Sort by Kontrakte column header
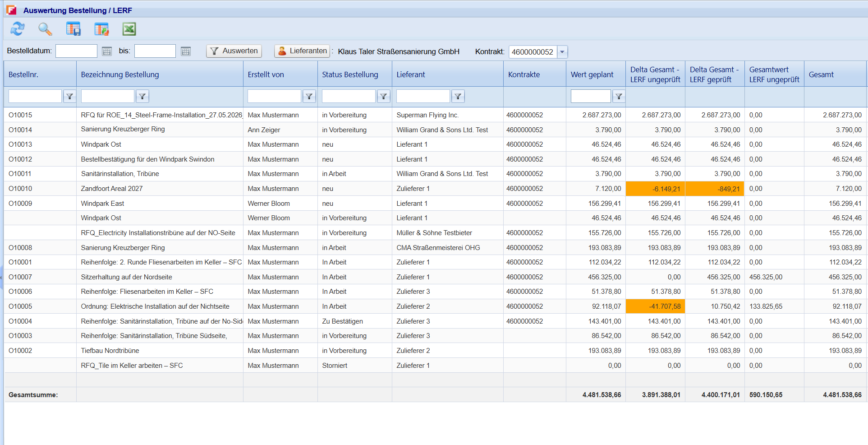The width and height of the screenshot is (868, 445). pyautogui.click(x=524, y=74)
